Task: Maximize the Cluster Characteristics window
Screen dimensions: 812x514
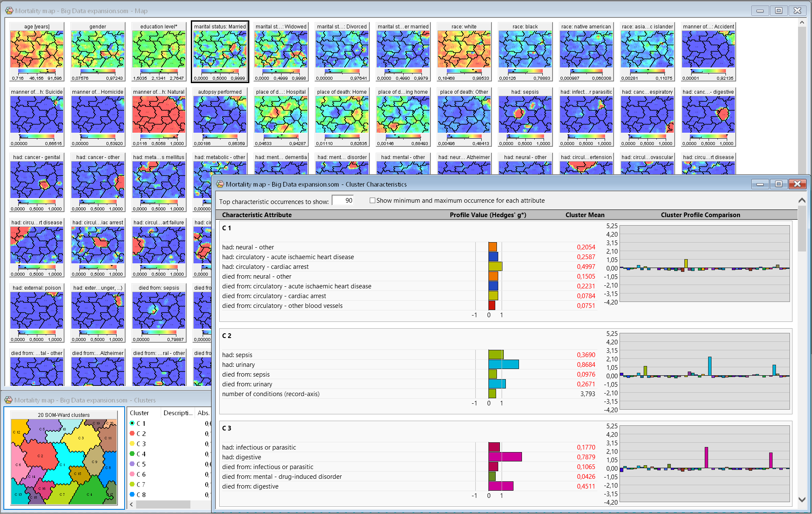Action: pyautogui.click(x=779, y=184)
